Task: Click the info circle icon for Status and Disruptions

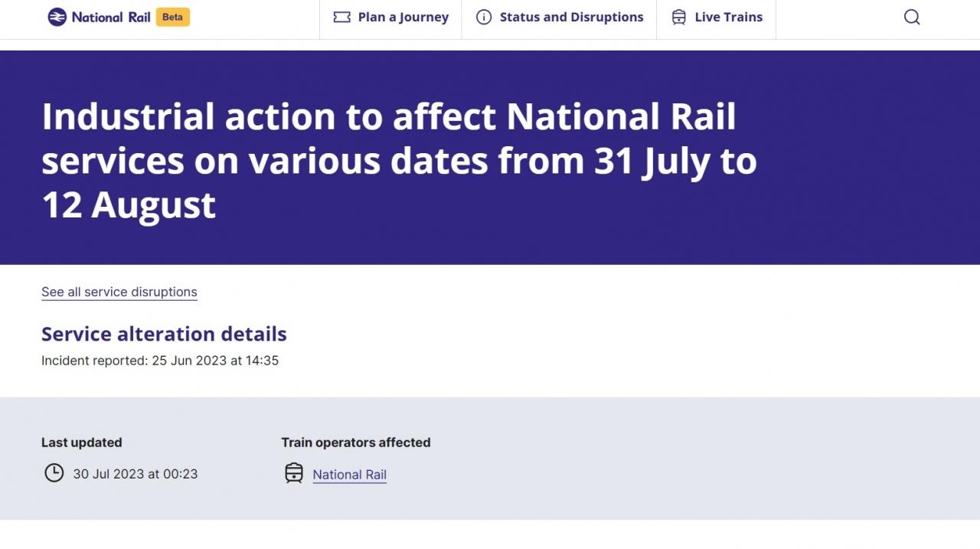Action: coord(484,17)
